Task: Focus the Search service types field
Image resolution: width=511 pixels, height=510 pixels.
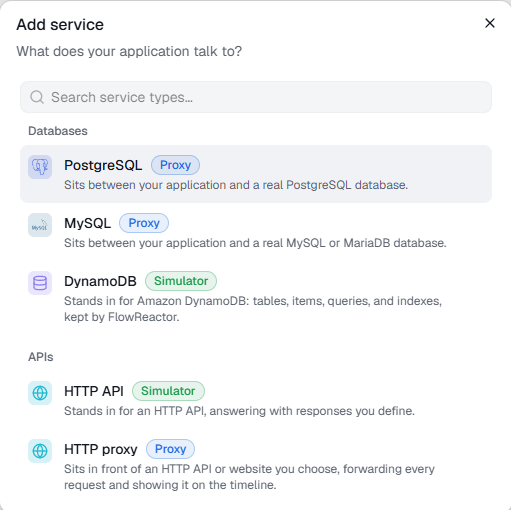Action: (x=256, y=97)
